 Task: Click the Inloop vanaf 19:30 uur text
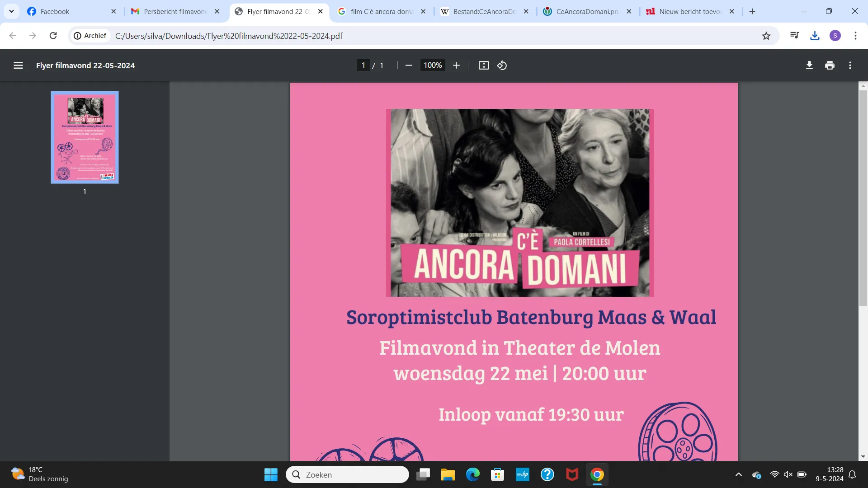pos(531,415)
